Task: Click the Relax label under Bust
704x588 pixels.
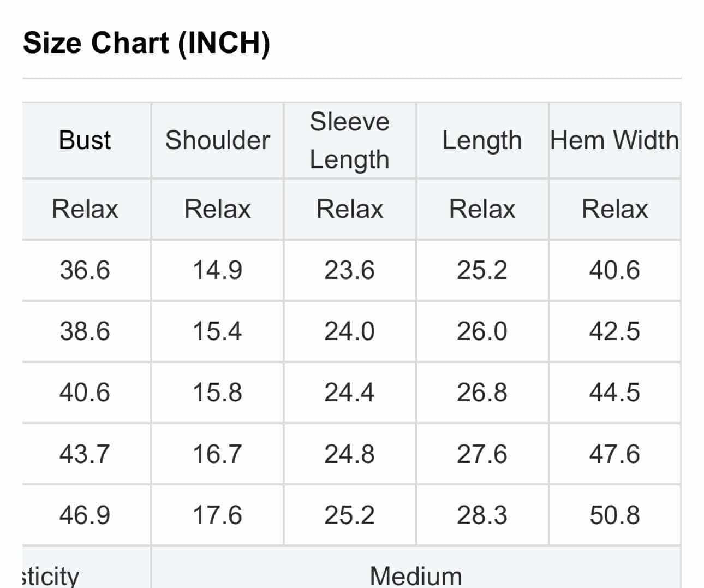Action: 85,209
